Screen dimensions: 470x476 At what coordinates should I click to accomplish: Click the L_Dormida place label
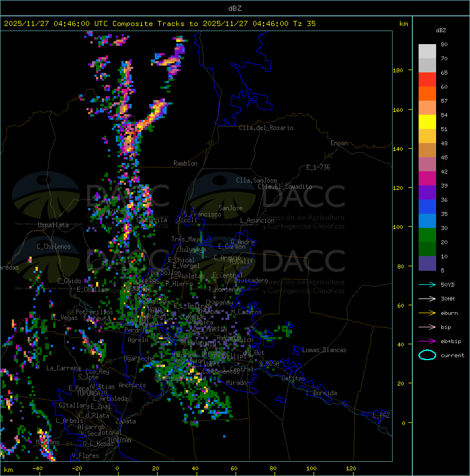pyautogui.click(x=321, y=393)
